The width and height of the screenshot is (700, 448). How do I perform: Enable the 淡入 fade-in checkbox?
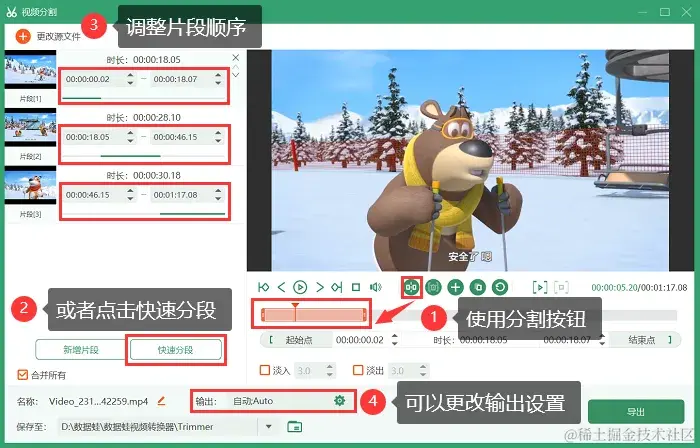pyautogui.click(x=265, y=370)
